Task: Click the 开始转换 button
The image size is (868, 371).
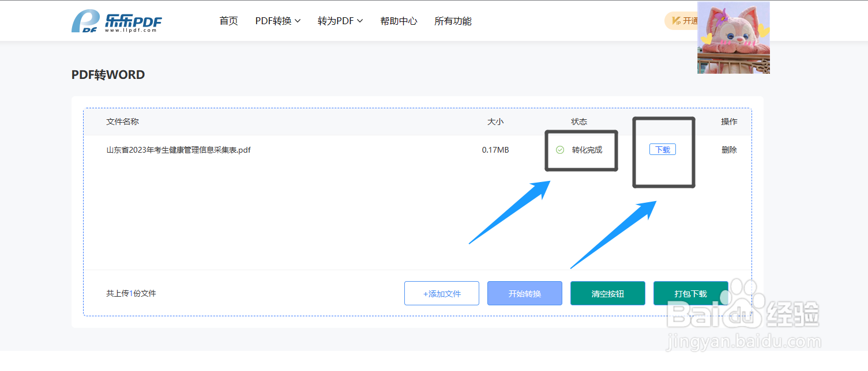Action: [525, 293]
